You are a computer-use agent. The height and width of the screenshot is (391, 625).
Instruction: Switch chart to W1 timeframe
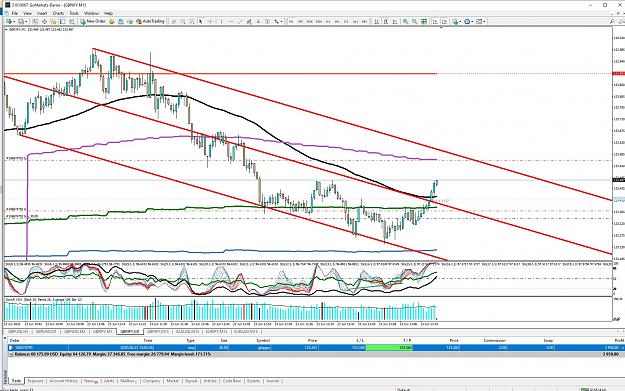click(x=355, y=22)
